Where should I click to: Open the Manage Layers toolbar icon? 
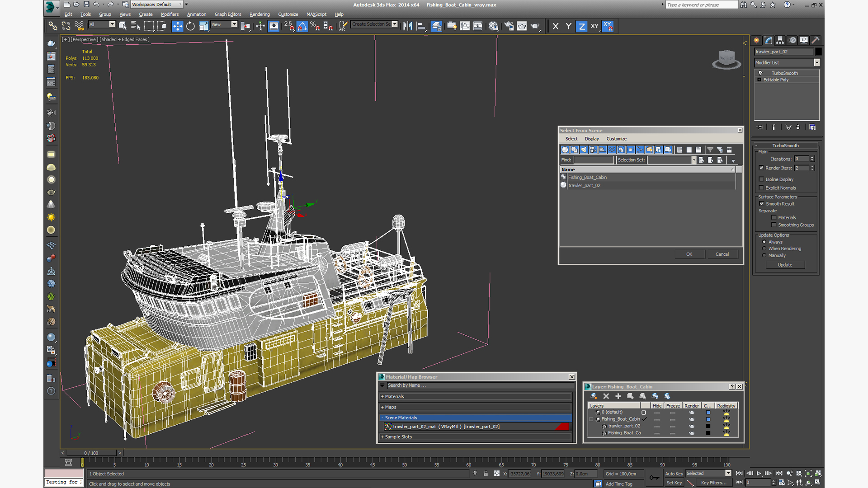click(x=436, y=26)
